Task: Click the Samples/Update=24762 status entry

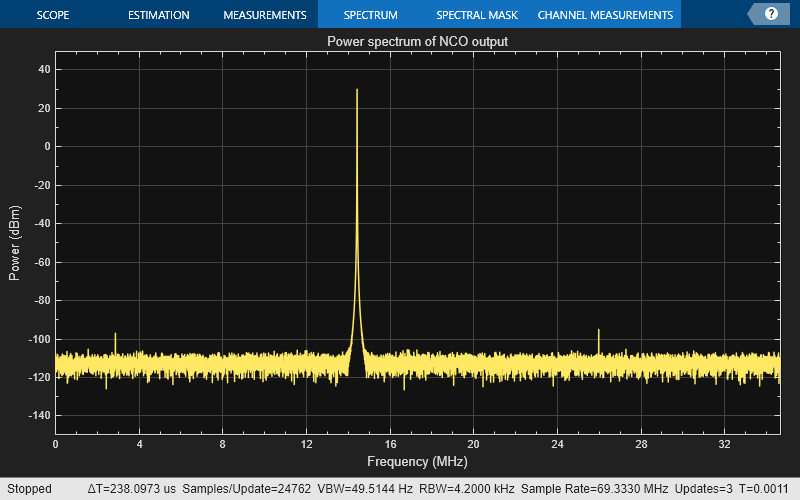Action: [x=246, y=489]
